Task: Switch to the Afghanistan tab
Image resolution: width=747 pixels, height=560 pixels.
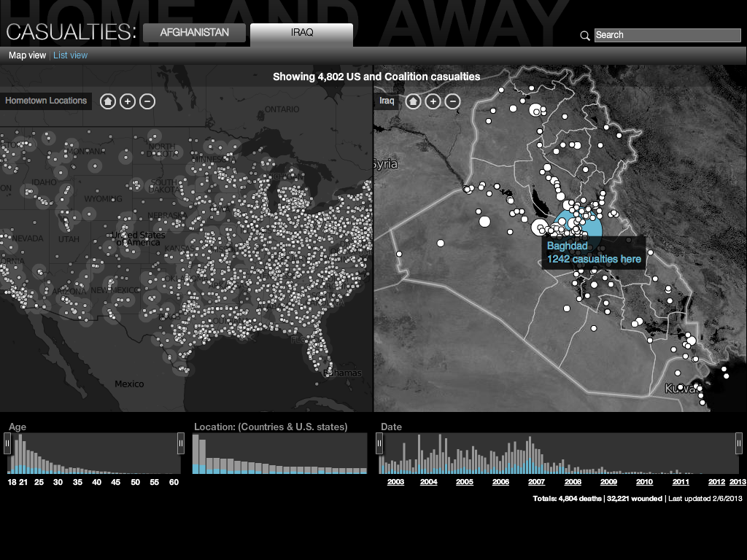Action: [194, 33]
